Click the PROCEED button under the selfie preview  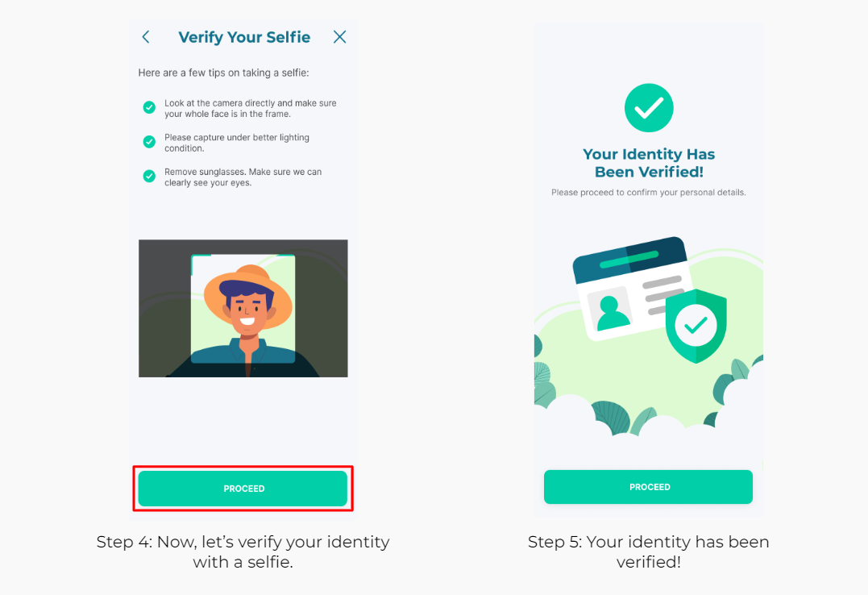click(x=243, y=489)
